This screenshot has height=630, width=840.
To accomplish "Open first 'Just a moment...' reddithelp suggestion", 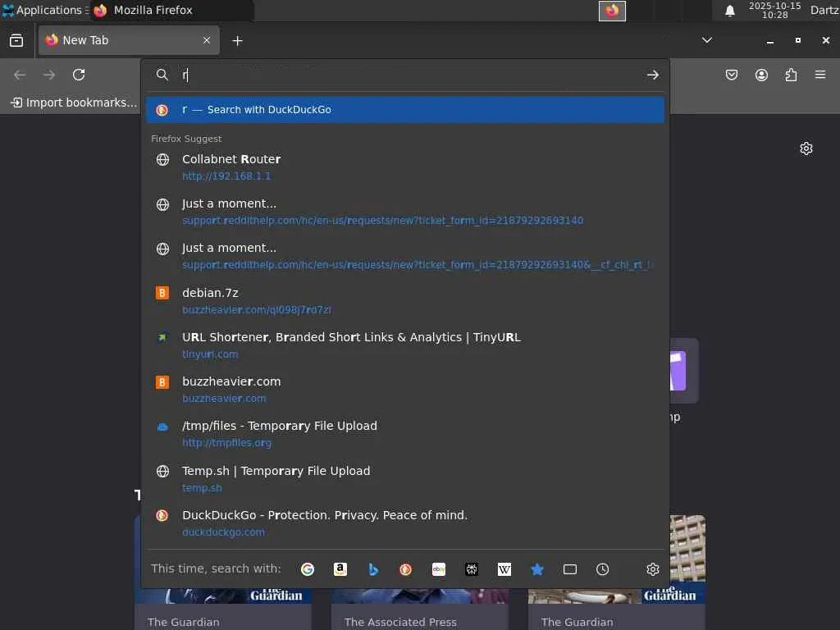I will coord(405,212).
